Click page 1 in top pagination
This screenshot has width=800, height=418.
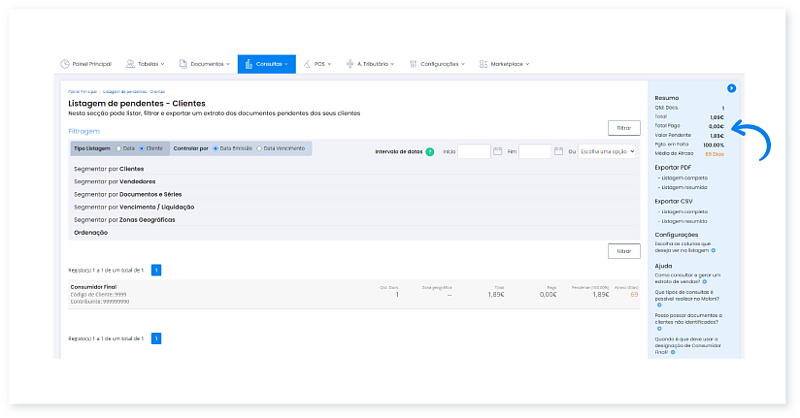tap(156, 270)
